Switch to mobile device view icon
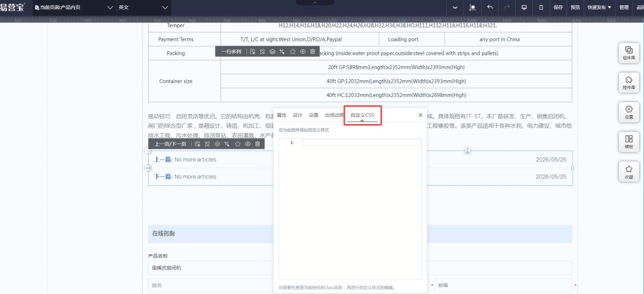The width and height of the screenshot is (644, 294). pos(541,8)
